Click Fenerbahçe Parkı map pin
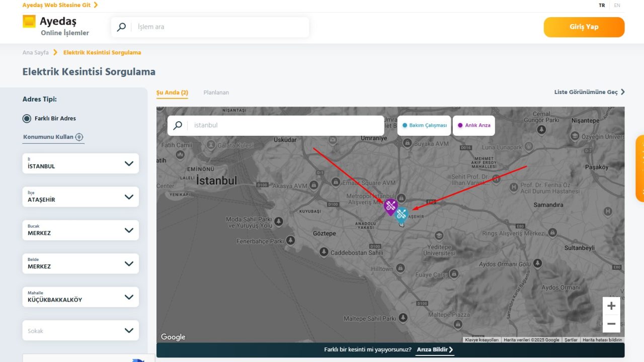The height and width of the screenshot is (362, 644). click(x=291, y=241)
